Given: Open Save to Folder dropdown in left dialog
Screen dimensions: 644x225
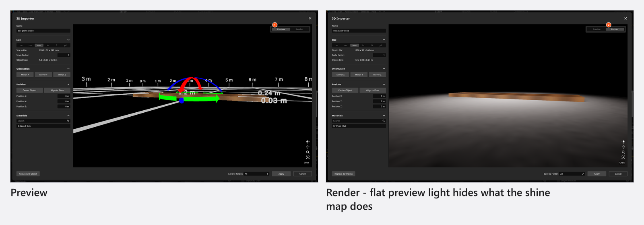Looking at the screenshot, I should (x=256, y=174).
